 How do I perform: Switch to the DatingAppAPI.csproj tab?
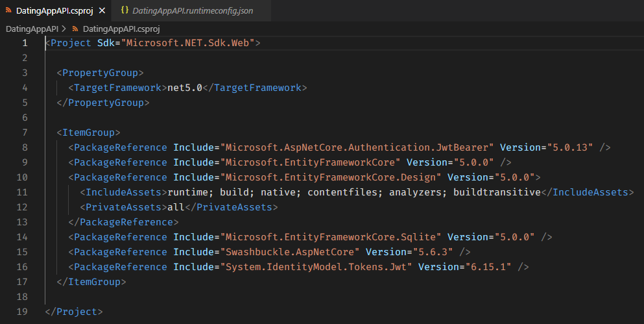(55, 10)
